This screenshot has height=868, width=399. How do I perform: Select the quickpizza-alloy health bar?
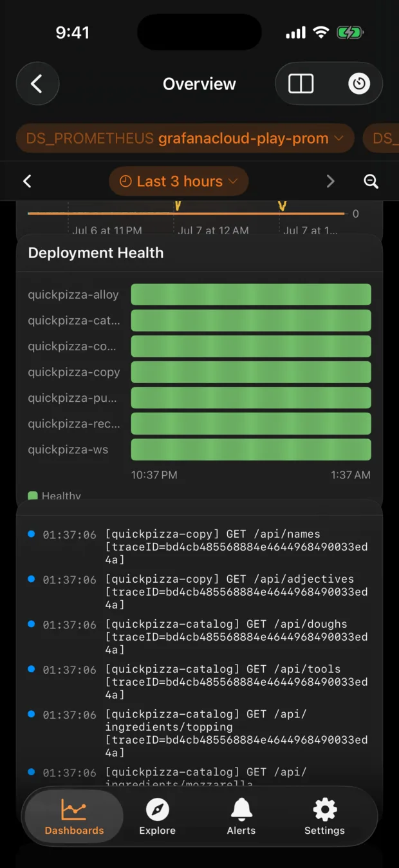click(x=251, y=294)
